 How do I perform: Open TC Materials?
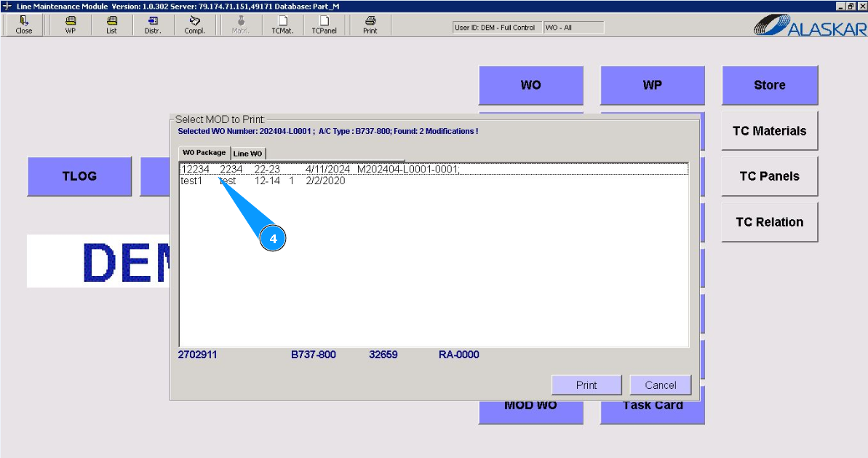coord(770,130)
